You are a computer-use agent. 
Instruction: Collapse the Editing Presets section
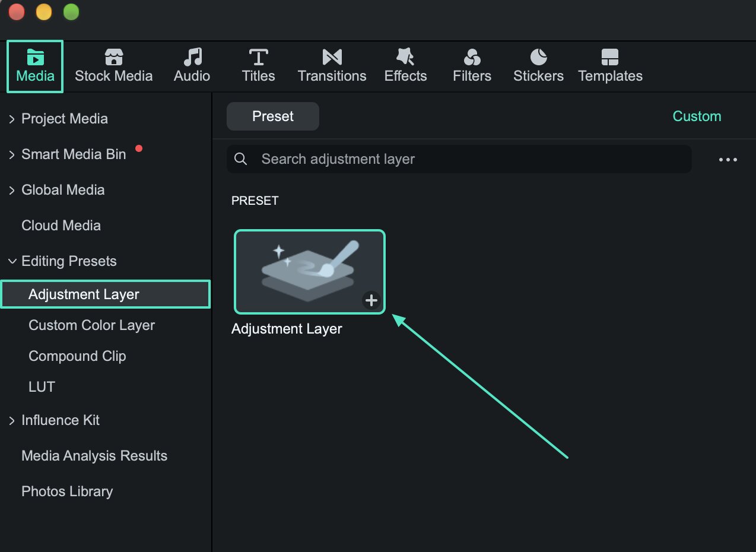(x=12, y=261)
